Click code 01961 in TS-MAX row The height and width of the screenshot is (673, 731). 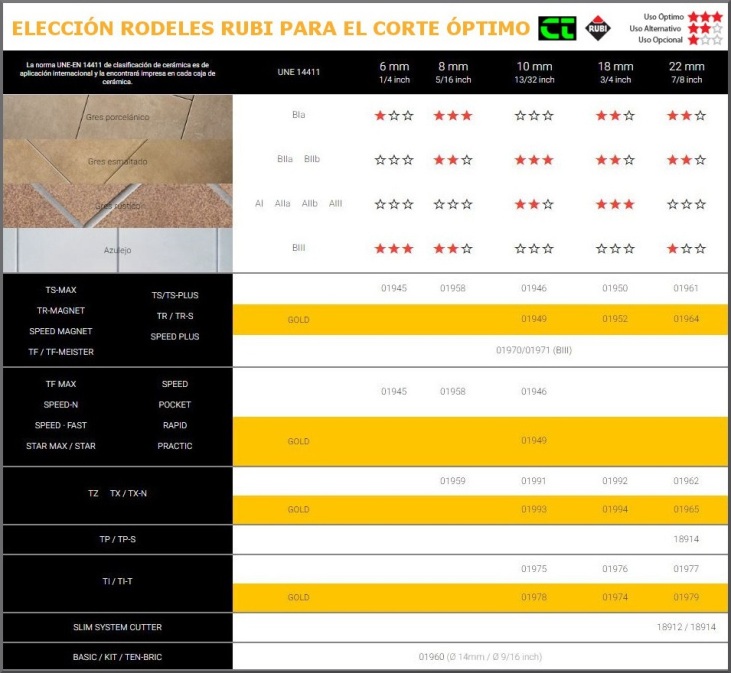(686, 288)
